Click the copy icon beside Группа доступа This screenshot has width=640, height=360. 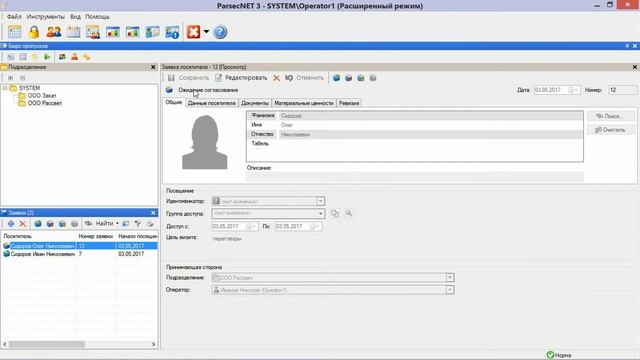point(335,213)
